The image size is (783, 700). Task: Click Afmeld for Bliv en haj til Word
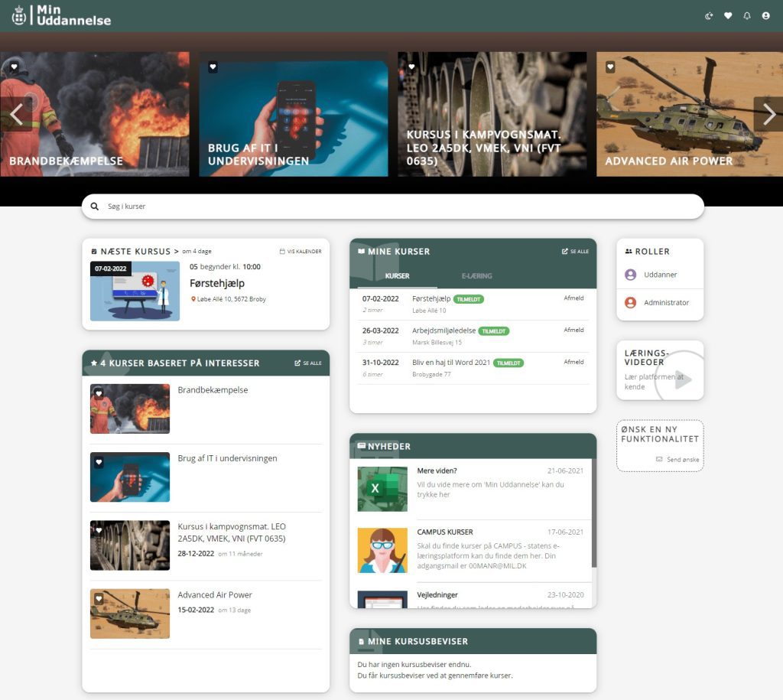coord(573,363)
